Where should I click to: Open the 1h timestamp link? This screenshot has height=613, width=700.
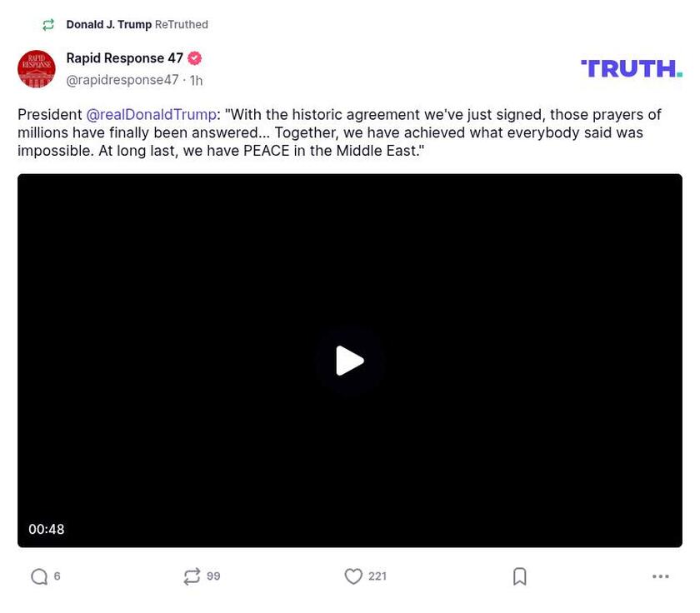tap(196, 81)
